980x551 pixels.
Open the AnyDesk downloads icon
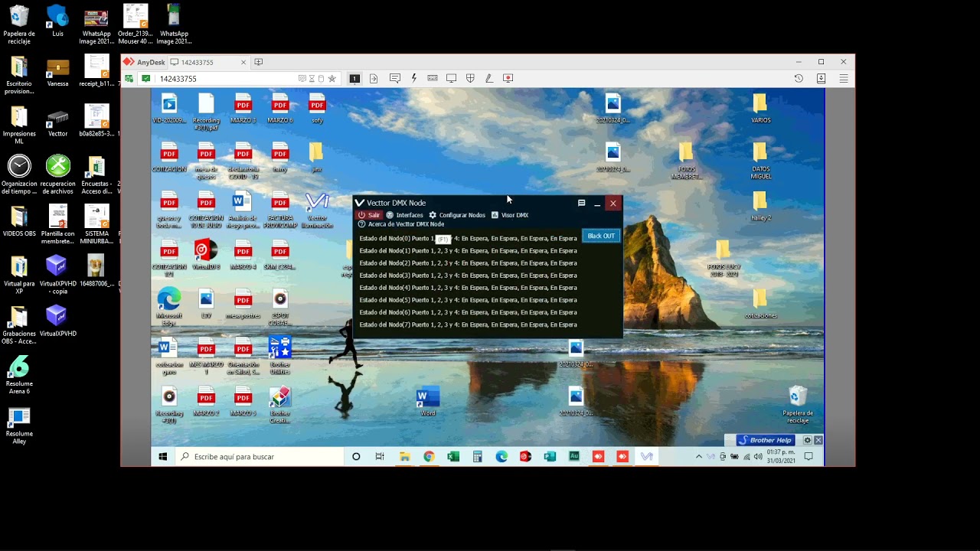[x=821, y=78]
